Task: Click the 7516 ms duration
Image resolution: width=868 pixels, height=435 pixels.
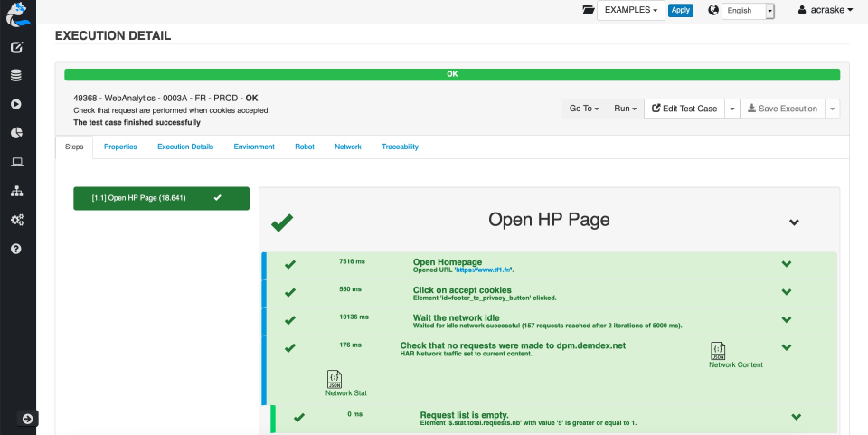Action: pyautogui.click(x=352, y=261)
